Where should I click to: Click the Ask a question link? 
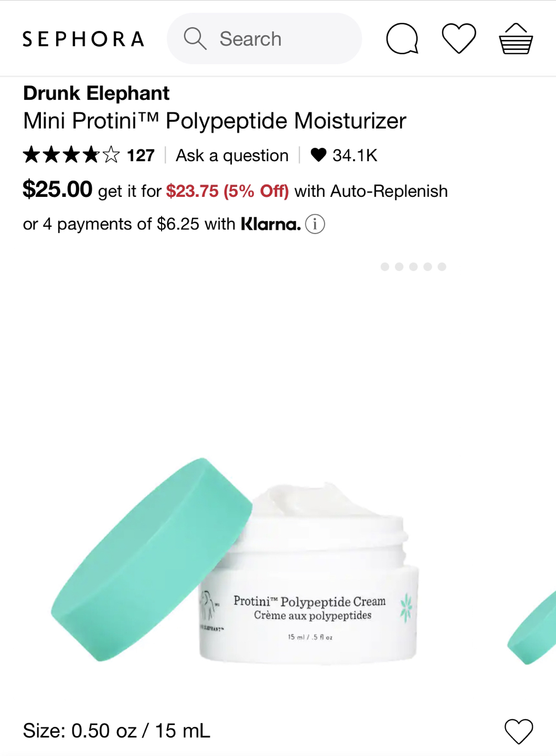click(x=232, y=155)
